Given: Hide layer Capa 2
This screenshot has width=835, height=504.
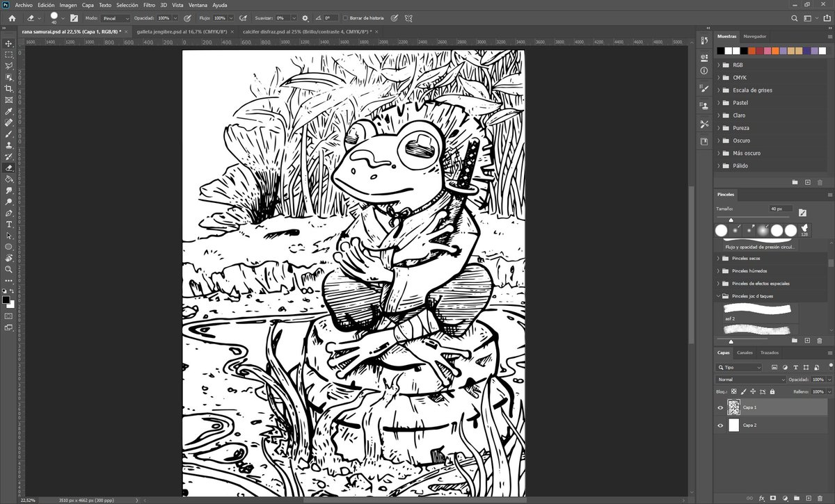Looking at the screenshot, I should (720, 425).
